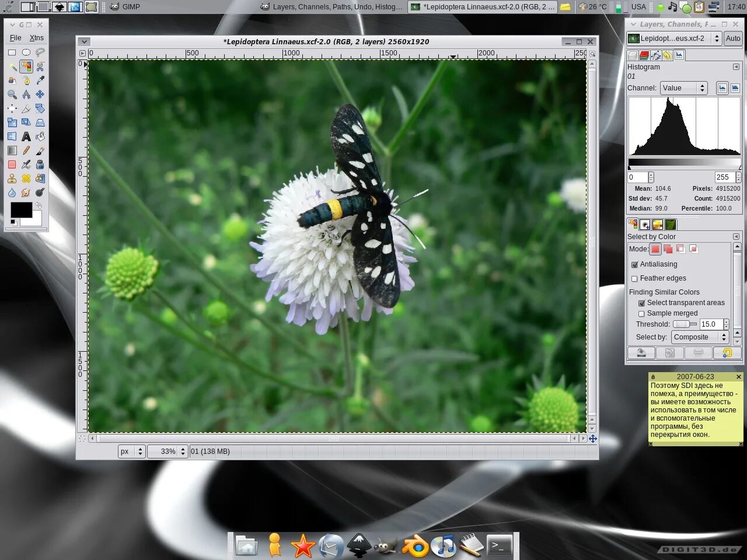Select the Rotate tool
Screen dimensions: 747x560
[x=40, y=108]
